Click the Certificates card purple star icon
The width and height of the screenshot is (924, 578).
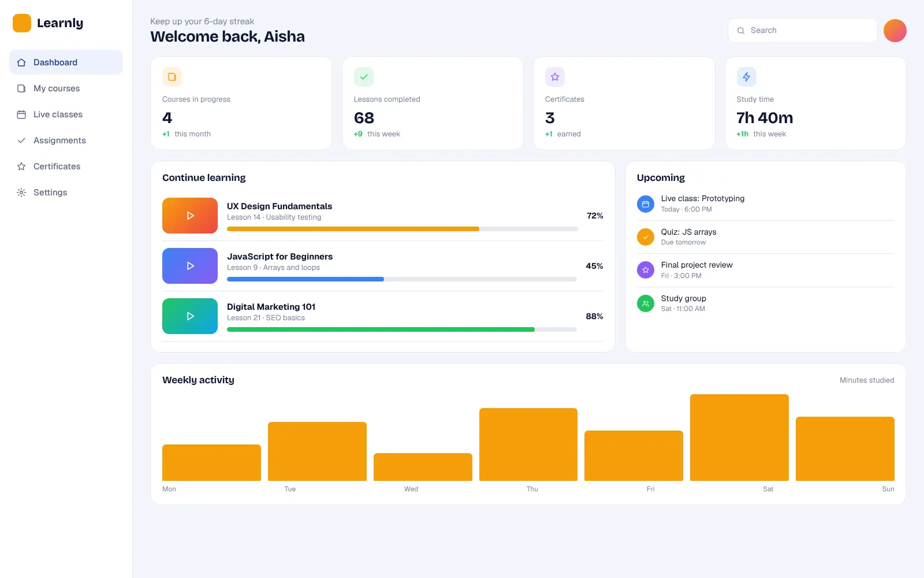coord(555,77)
